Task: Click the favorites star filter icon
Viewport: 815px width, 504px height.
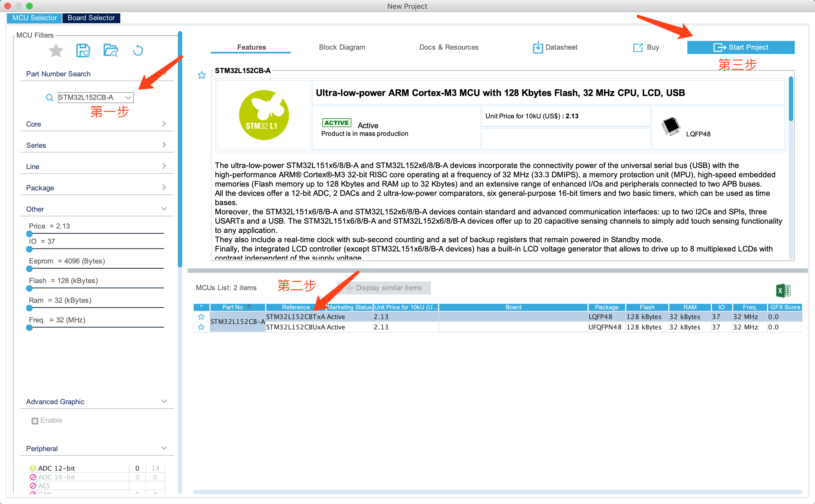Action: coord(56,51)
